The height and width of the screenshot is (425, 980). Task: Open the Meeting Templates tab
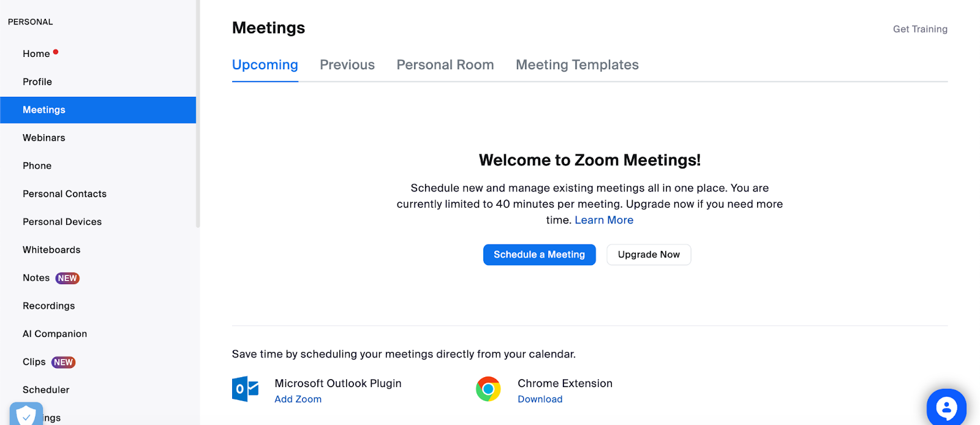click(x=577, y=65)
